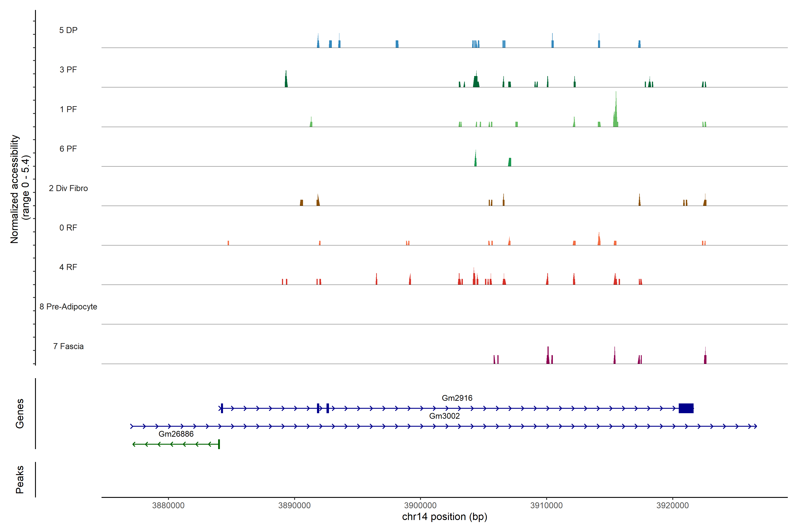Click the green Gm26886 end exon bar
The height and width of the screenshot is (532, 798).
tap(219, 444)
